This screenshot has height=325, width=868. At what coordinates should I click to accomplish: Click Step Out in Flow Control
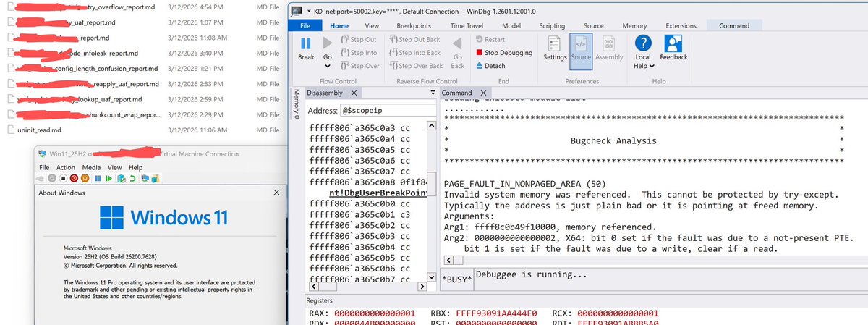[x=358, y=40]
